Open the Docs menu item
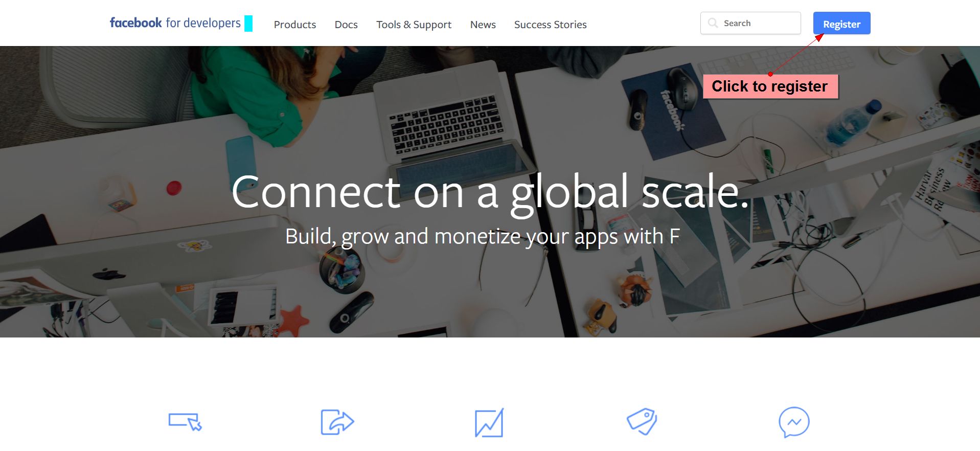The height and width of the screenshot is (451, 980). pyautogui.click(x=346, y=25)
